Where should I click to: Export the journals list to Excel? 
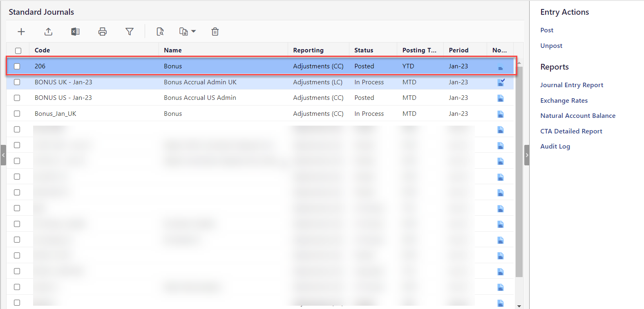coord(75,32)
